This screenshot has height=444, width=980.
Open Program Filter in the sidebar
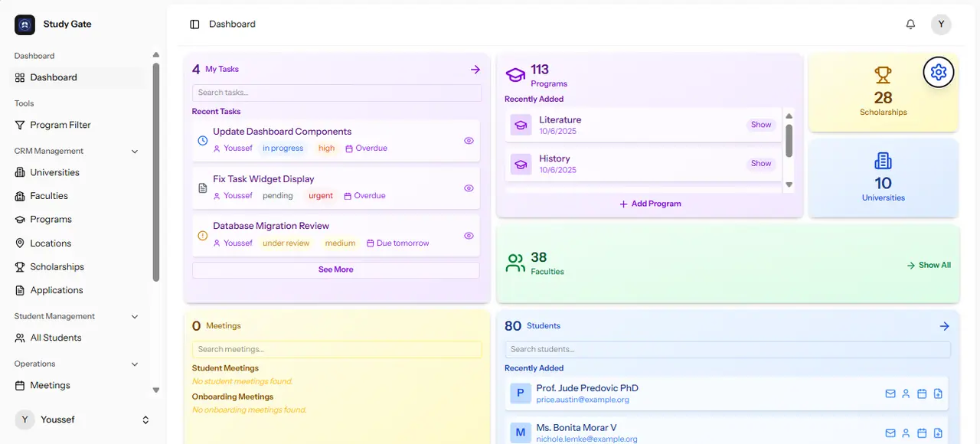(78, 125)
